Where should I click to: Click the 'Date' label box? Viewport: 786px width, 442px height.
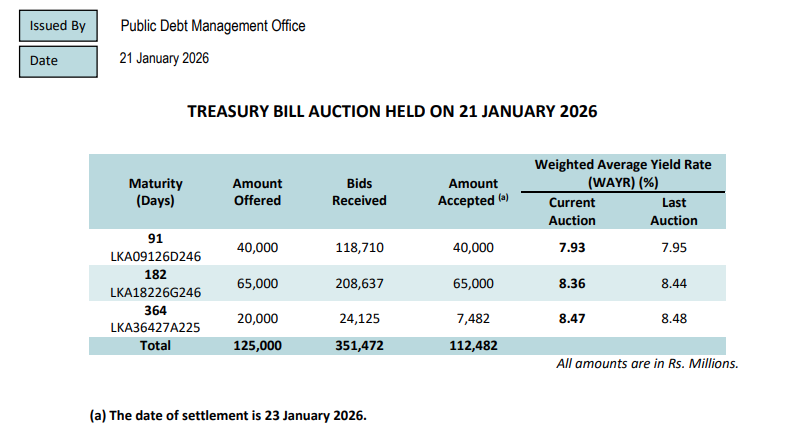58,61
